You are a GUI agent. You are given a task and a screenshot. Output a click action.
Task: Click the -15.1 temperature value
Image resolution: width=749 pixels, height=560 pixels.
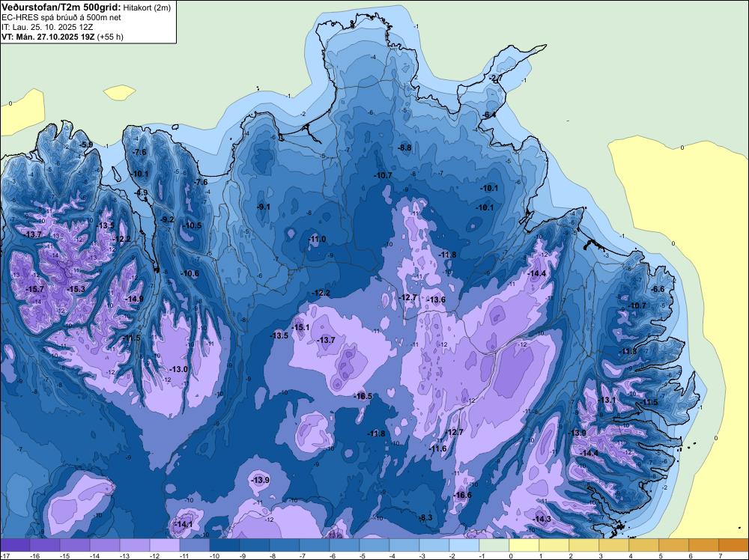pyautogui.click(x=301, y=327)
